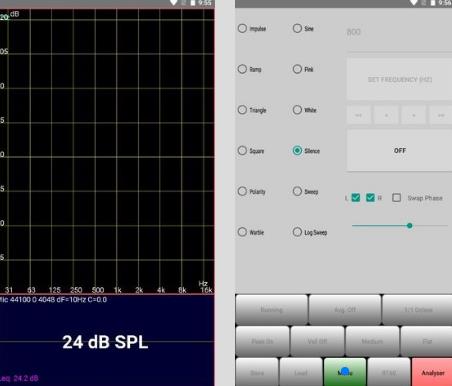Toggle the R channel checkbox
Viewport: 452px width, 386px height.
pyautogui.click(x=370, y=198)
